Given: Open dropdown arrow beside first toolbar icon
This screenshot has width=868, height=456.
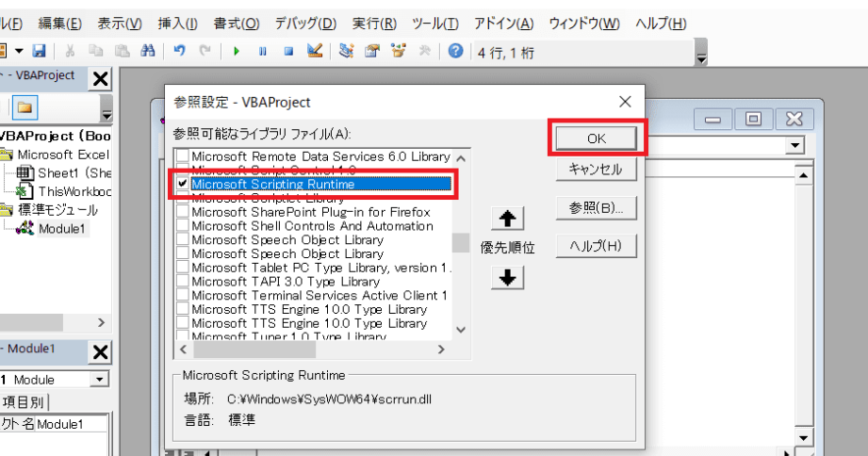Looking at the screenshot, I should click(x=19, y=52).
